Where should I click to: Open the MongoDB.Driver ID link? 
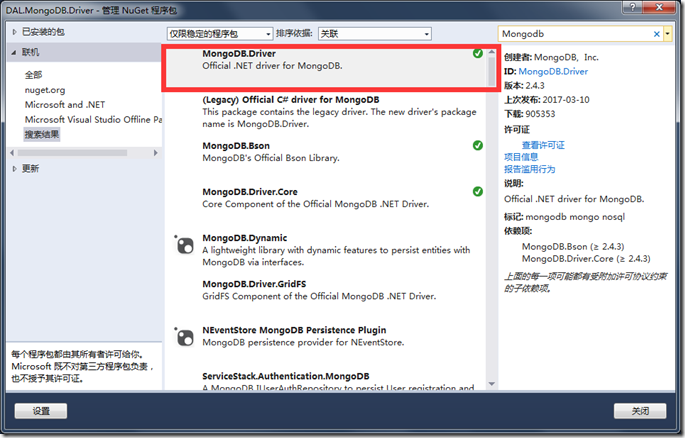click(553, 71)
